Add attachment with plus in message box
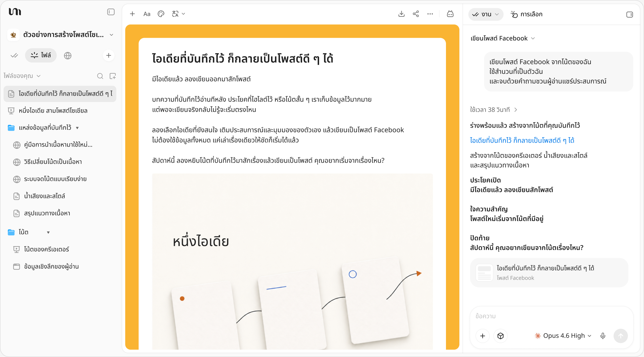Image resolution: width=644 pixels, height=357 pixels. click(x=483, y=336)
